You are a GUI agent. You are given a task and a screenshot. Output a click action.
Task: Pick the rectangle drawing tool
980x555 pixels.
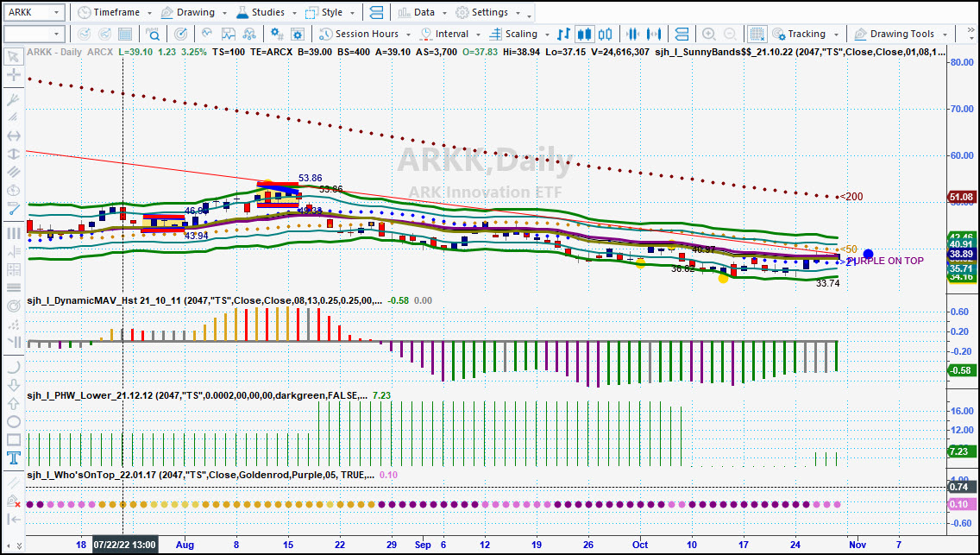[x=13, y=440]
